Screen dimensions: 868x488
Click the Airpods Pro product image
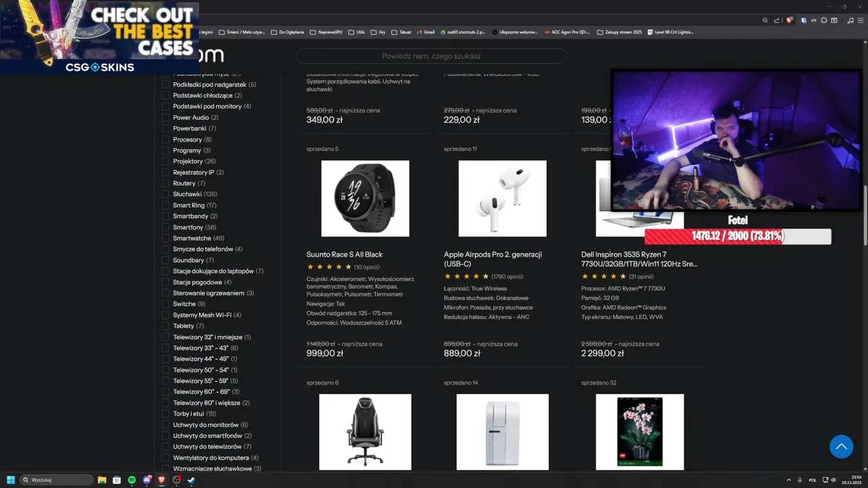click(x=502, y=199)
